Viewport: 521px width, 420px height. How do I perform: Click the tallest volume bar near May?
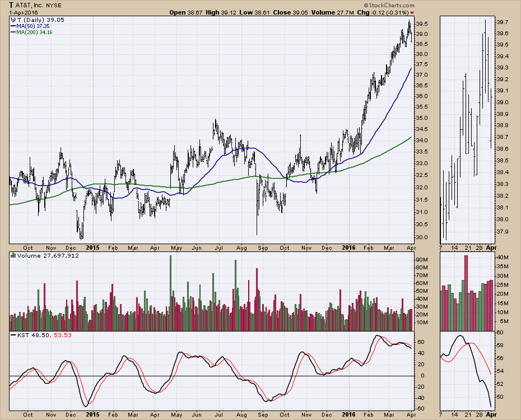(171, 293)
